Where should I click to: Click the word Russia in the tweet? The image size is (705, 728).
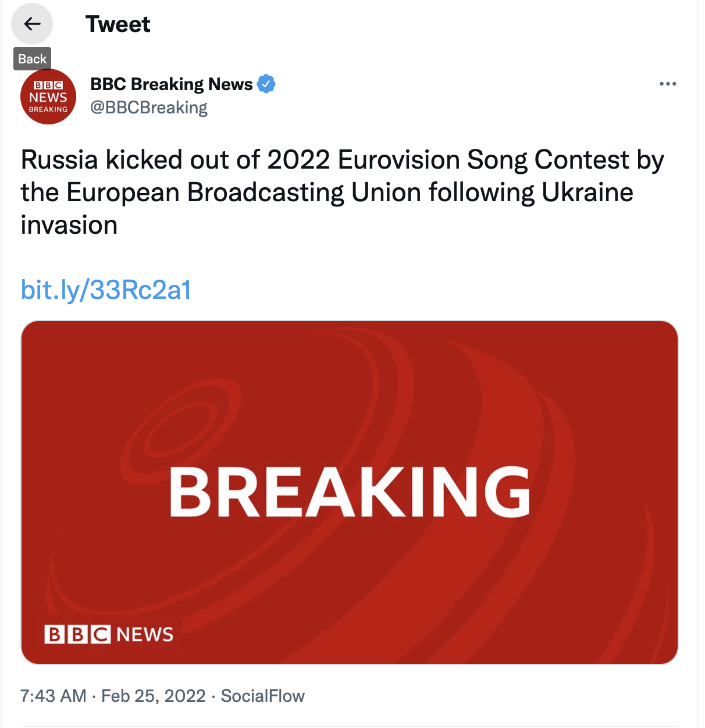(x=59, y=160)
